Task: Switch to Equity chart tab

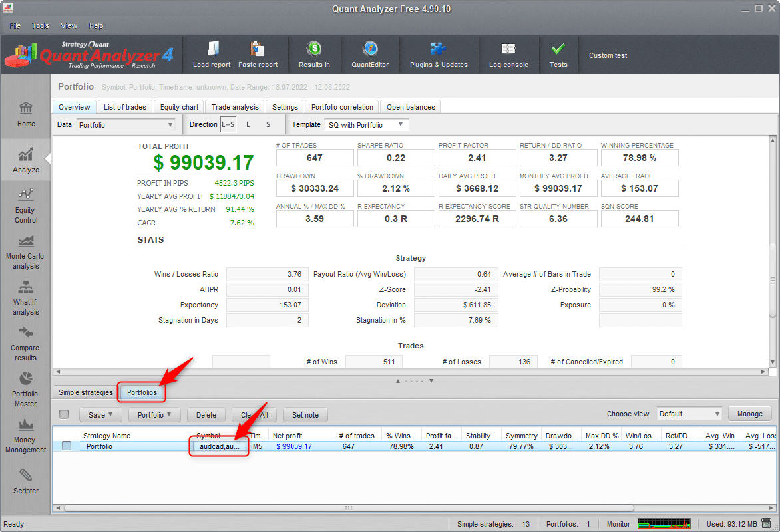Action: coord(179,107)
